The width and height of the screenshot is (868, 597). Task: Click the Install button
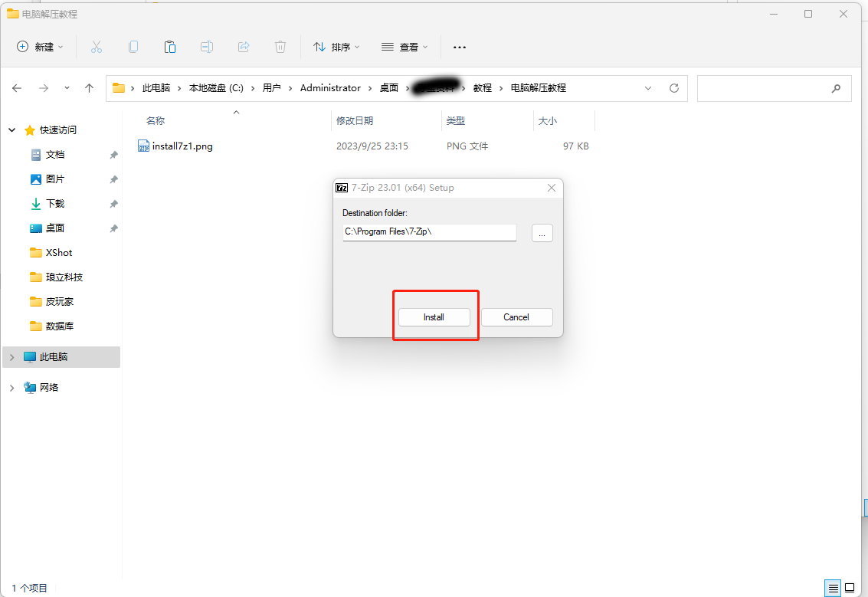tap(434, 317)
